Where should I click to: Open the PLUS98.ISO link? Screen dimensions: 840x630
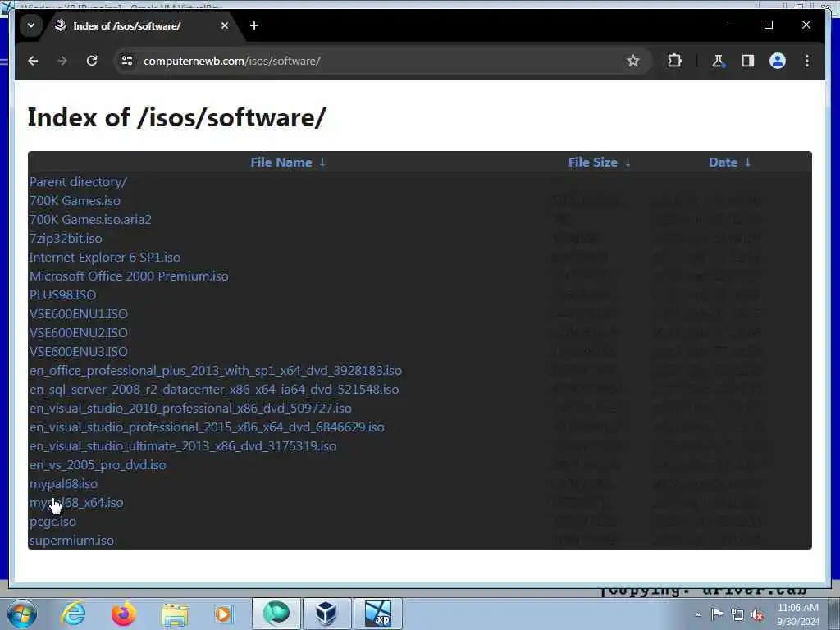tap(62, 295)
